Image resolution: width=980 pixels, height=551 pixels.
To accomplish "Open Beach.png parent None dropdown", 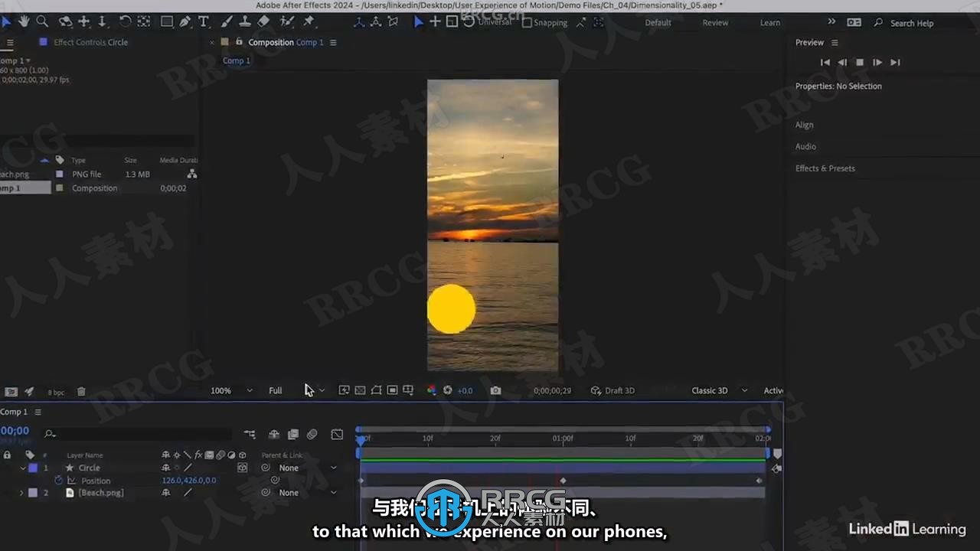I will coord(307,493).
